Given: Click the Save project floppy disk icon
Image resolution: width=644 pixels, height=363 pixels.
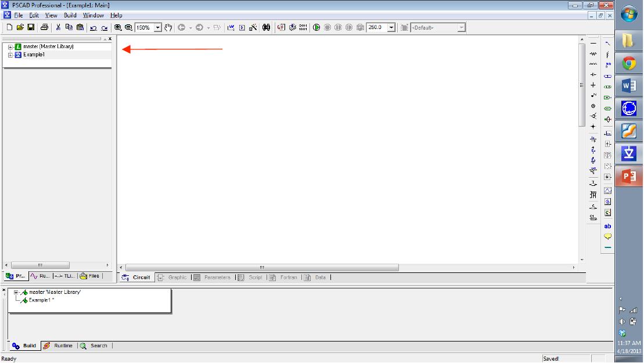Looking at the screenshot, I should click(x=31, y=27).
